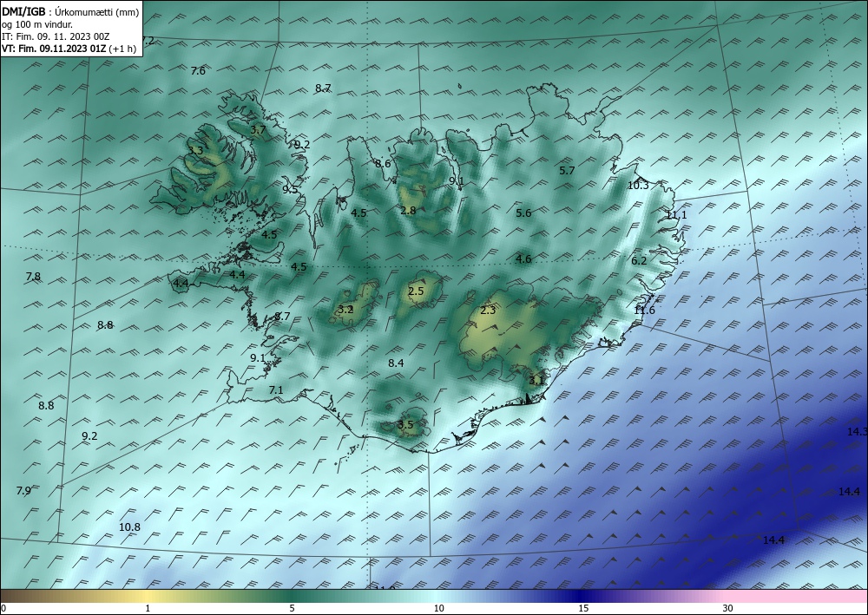Click the '30' label on the color scale
The image size is (868, 615).
[x=728, y=609]
